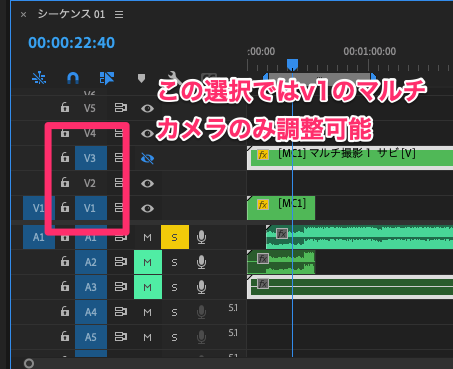Enable voice-over record on A3
This screenshot has height=369, width=453.
tap(201, 287)
